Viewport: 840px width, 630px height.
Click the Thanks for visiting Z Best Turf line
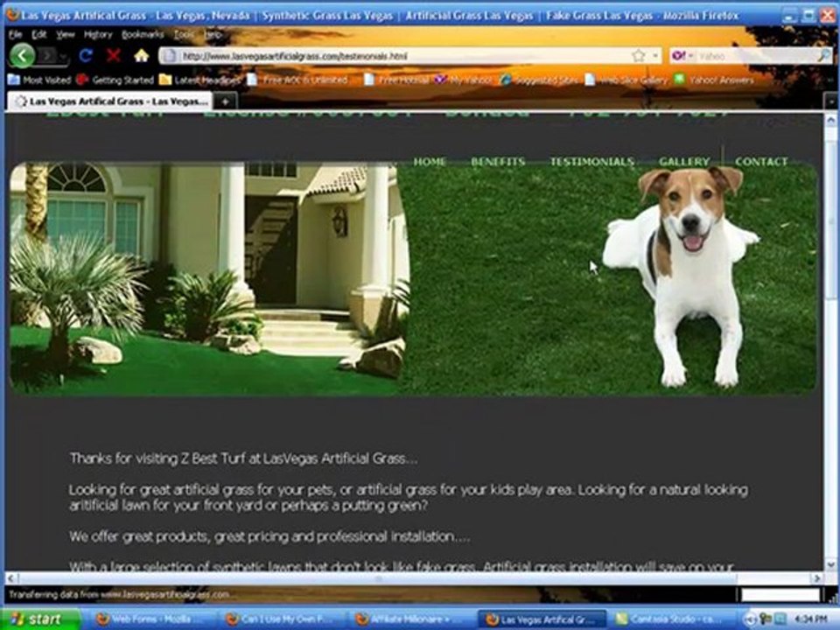coord(243,458)
